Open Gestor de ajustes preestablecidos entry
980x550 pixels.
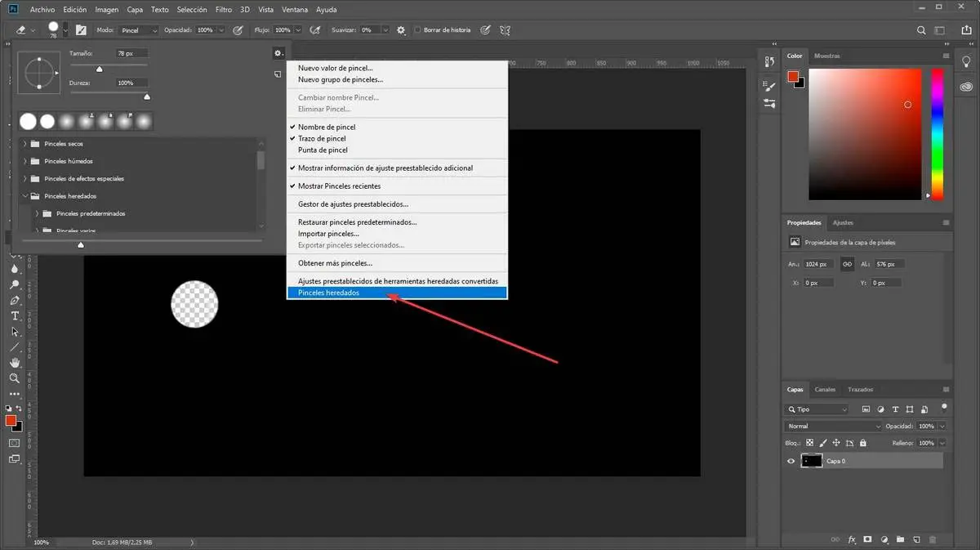click(x=397, y=204)
